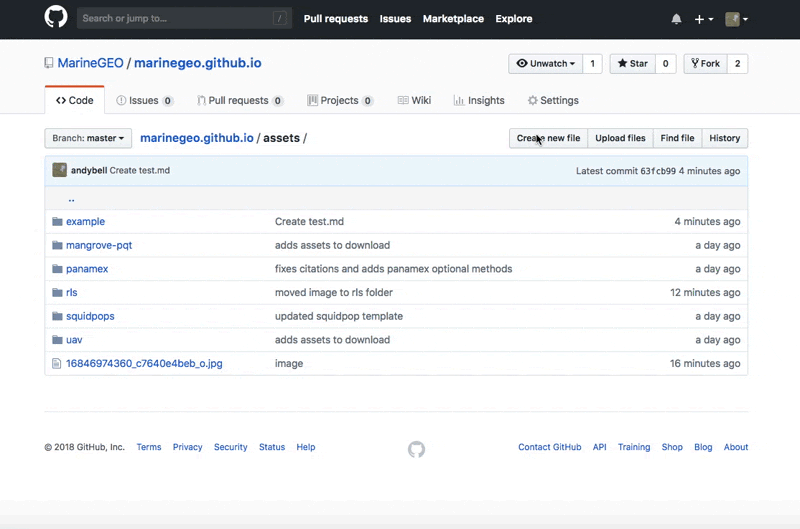Viewport: 800px width, 529px height.
Task: Click the mangrove-pqt folder icon
Action: [57, 245]
